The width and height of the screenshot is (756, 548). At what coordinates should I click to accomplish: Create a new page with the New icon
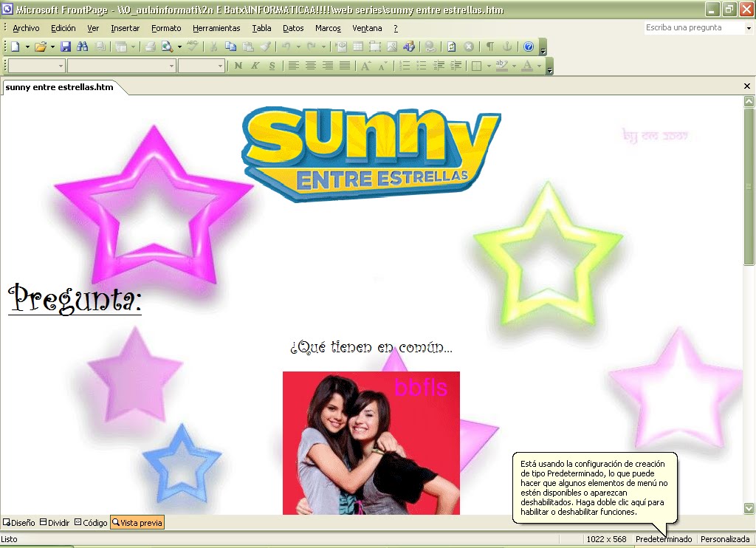coord(16,47)
